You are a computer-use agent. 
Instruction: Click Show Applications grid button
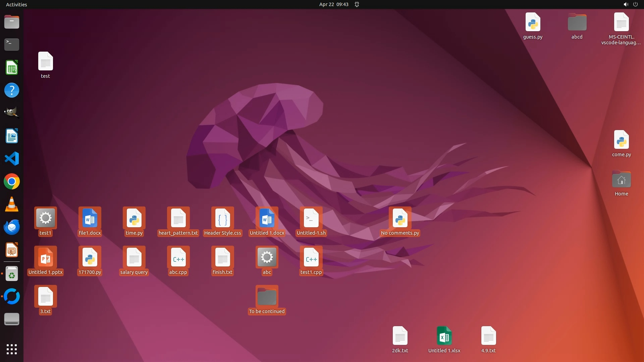12,349
